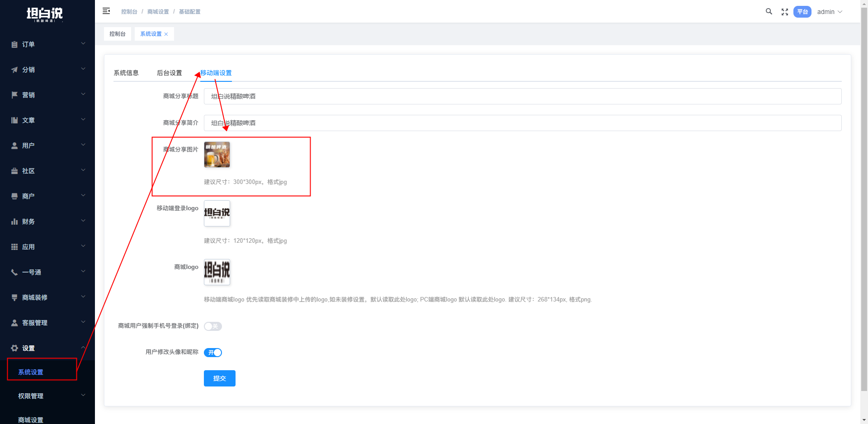Expand the 用户 menu chevron
This screenshot has height=424, width=868.
[x=83, y=145]
